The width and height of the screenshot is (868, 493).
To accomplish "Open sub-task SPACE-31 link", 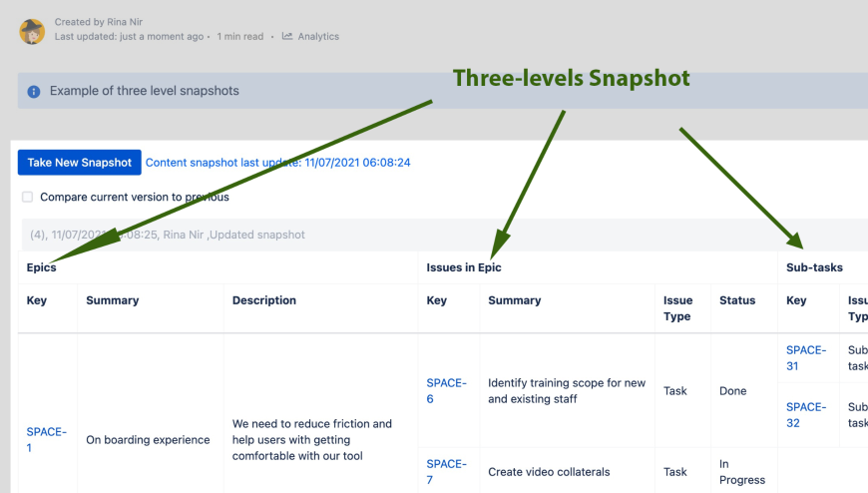I will click(806, 358).
